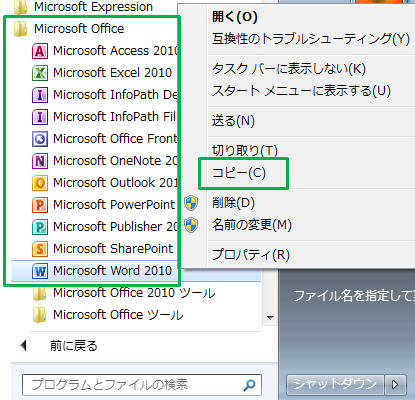415x400 pixels.
Task: Click 名前の変更(M) menu entry
Action: tap(252, 225)
